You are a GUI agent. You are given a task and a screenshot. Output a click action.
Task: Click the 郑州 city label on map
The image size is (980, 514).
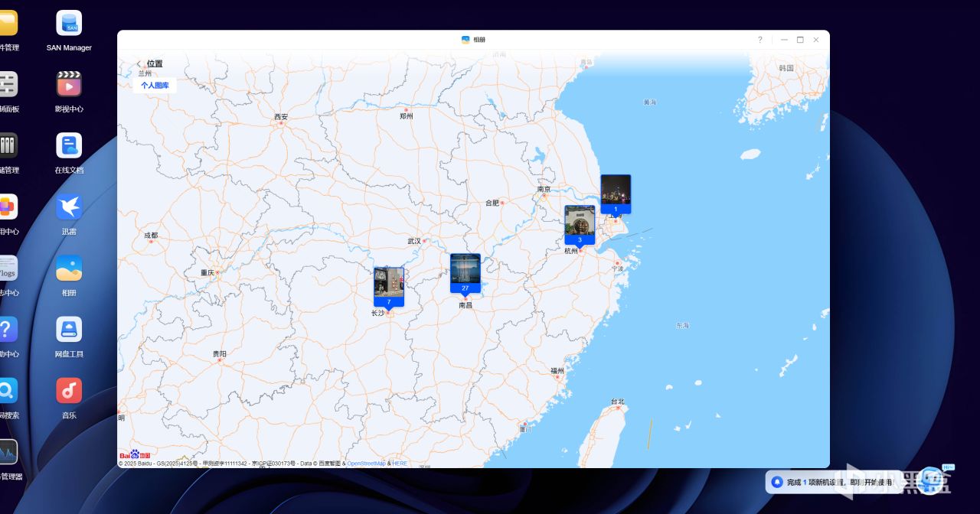click(x=407, y=116)
